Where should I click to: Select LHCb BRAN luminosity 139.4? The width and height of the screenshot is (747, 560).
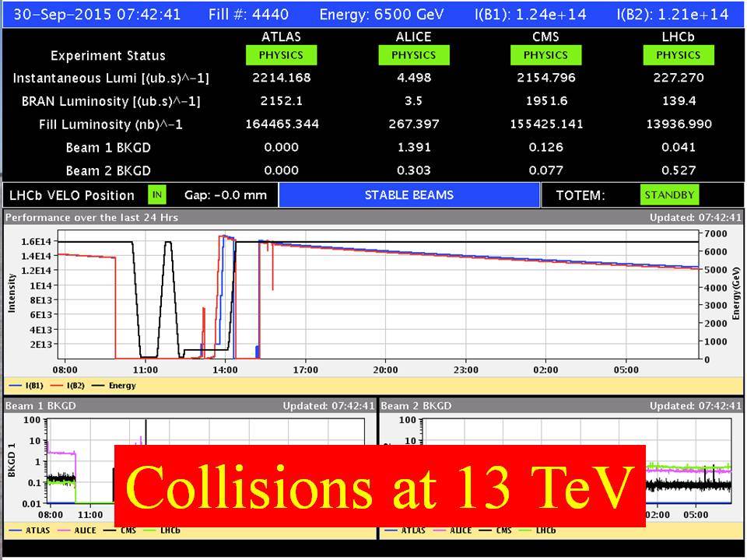[679, 101]
